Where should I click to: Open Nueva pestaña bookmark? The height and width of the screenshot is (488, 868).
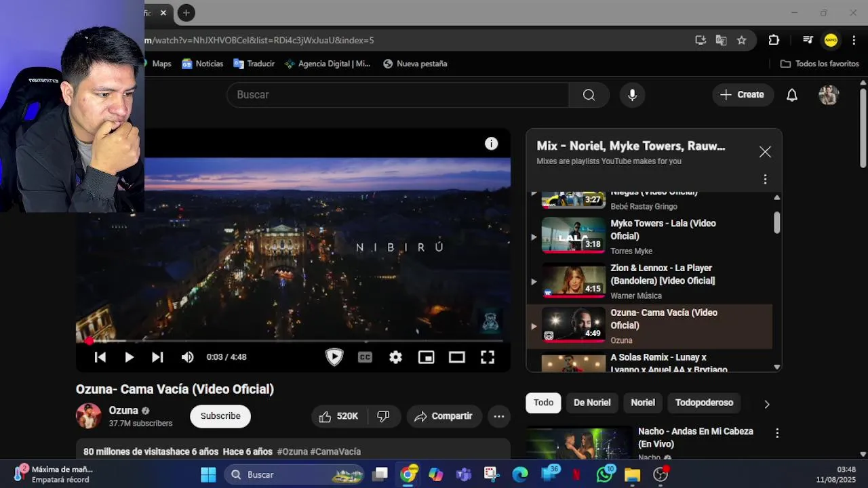[x=415, y=64]
